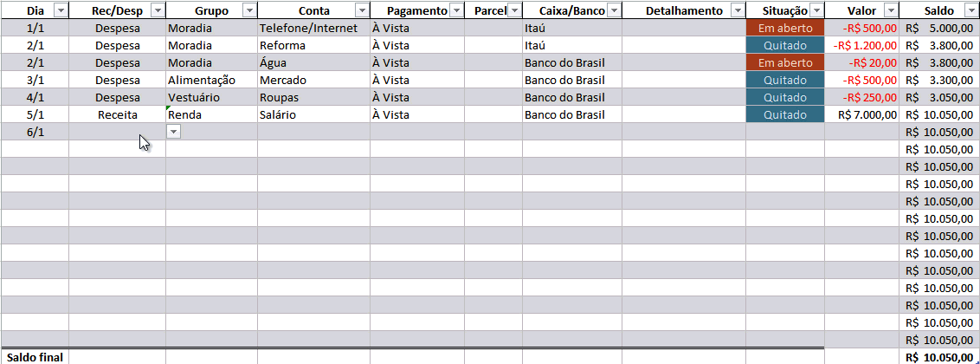Click the R$ 7.000,00 value cell

[862, 114]
